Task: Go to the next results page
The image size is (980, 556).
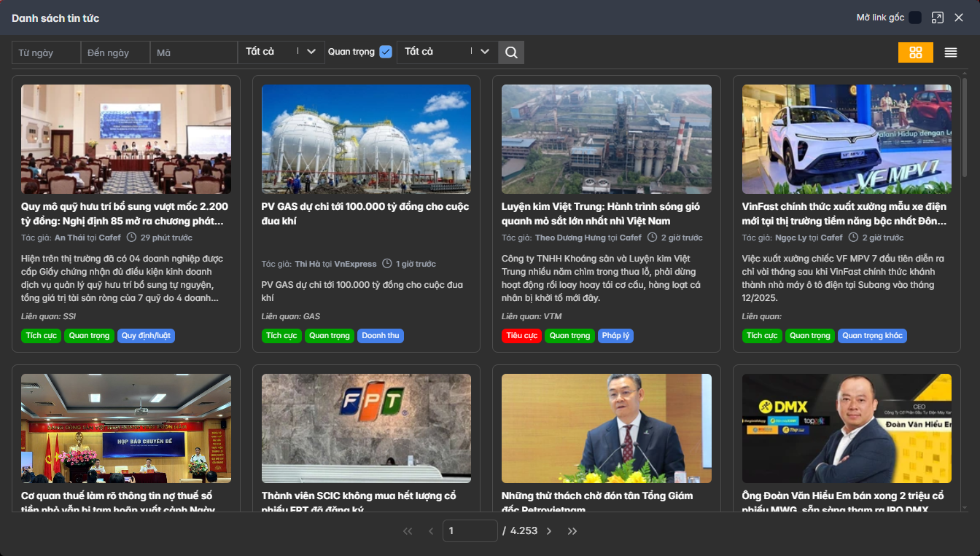Action: 549,531
